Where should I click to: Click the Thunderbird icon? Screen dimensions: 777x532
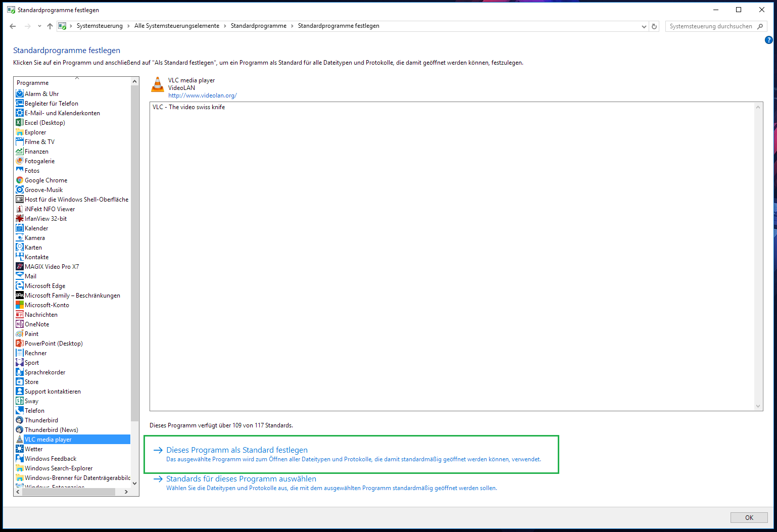pyautogui.click(x=20, y=420)
